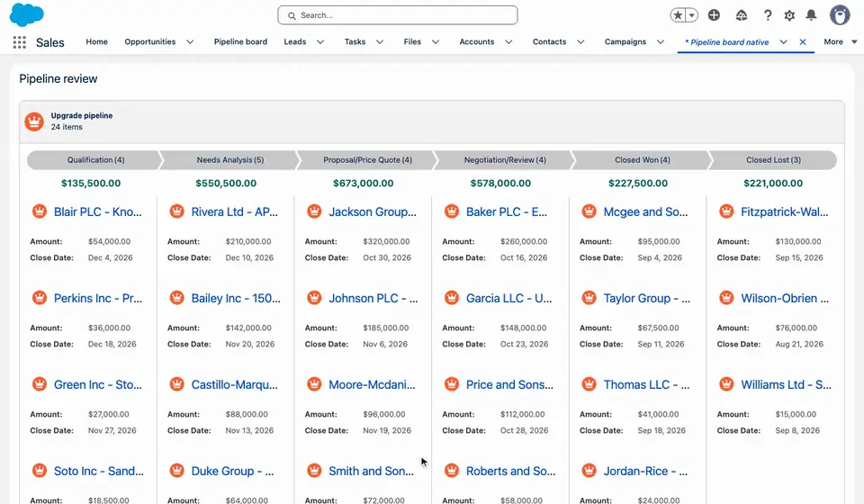Open the Perkins Inc opportunity link
The image size is (864, 504).
click(97, 299)
